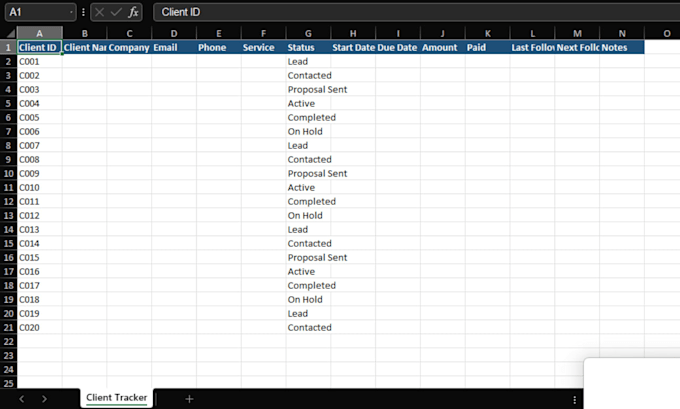
Task: Click the Paid header cell
Action: pyautogui.click(x=487, y=47)
